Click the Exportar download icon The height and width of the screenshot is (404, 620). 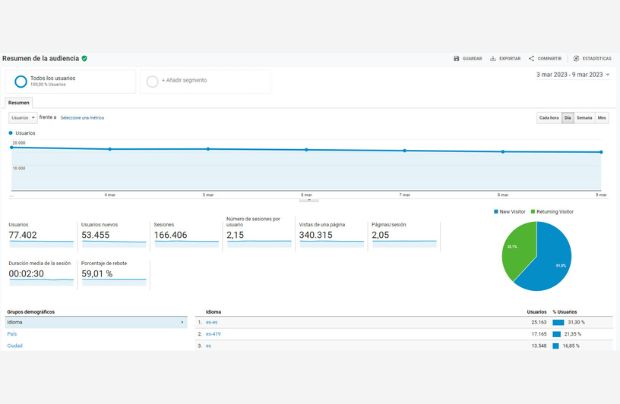coord(493,59)
